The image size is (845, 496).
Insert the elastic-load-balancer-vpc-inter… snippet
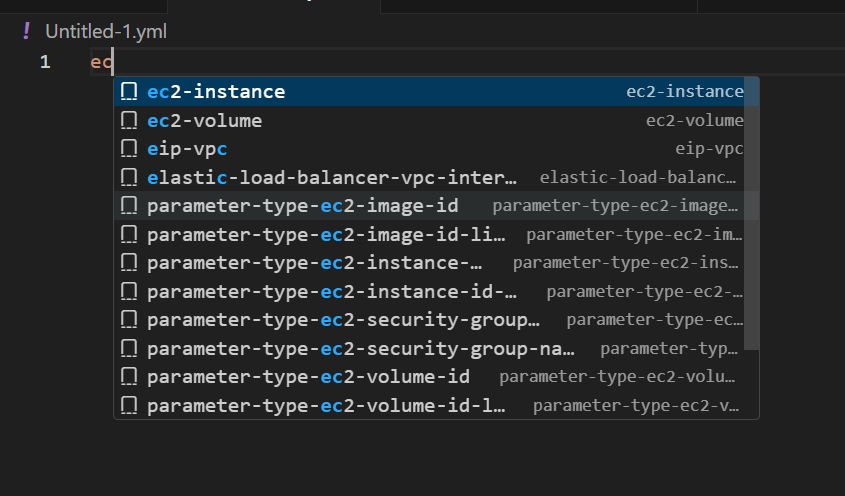point(332,178)
